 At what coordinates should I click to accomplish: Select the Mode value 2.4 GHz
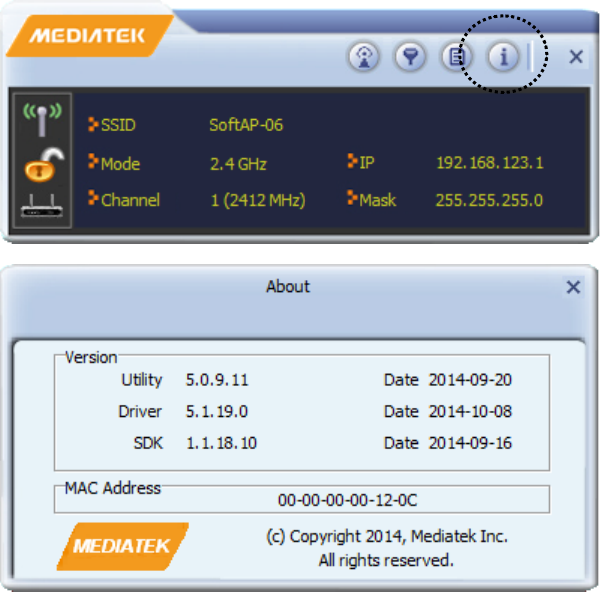[238, 164]
